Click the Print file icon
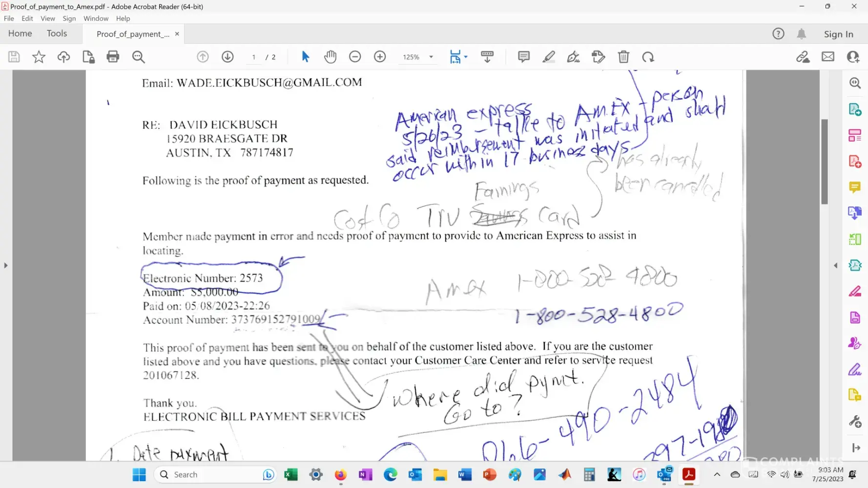Image resolution: width=868 pixels, height=488 pixels. 113,57
